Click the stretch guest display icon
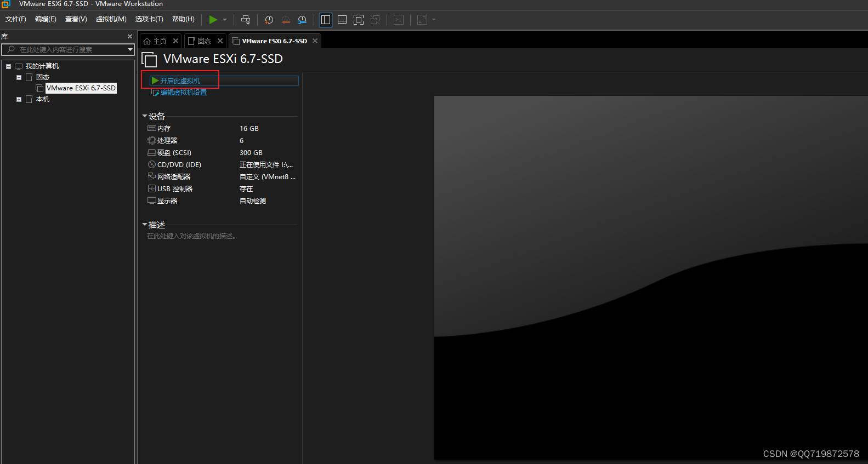This screenshot has width=868, height=464. pyautogui.click(x=422, y=20)
